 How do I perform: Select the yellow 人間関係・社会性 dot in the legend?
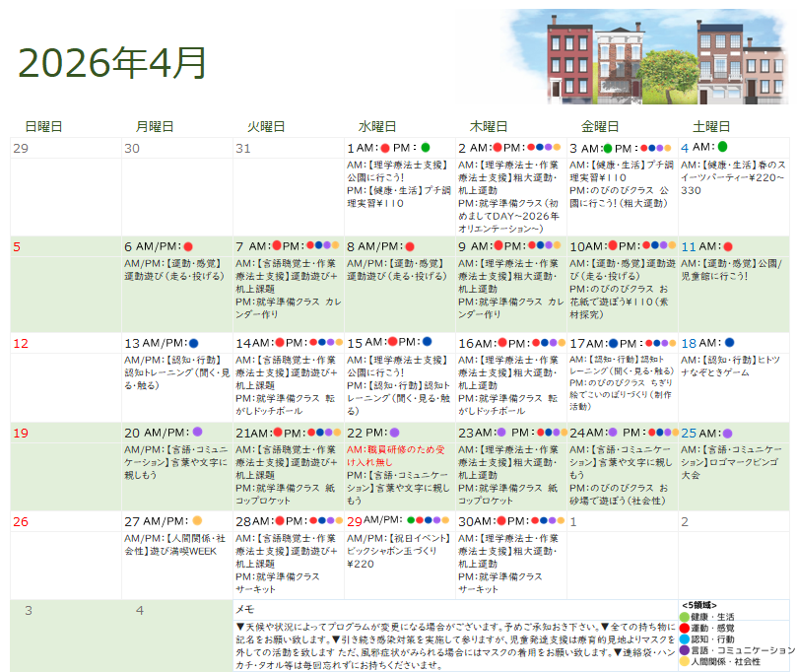pos(684,660)
